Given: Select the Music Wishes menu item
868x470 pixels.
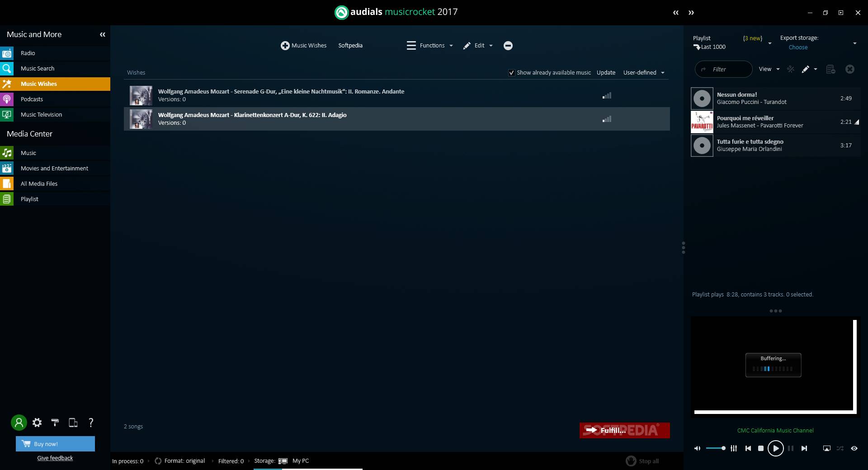Looking at the screenshot, I should [55, 84].
